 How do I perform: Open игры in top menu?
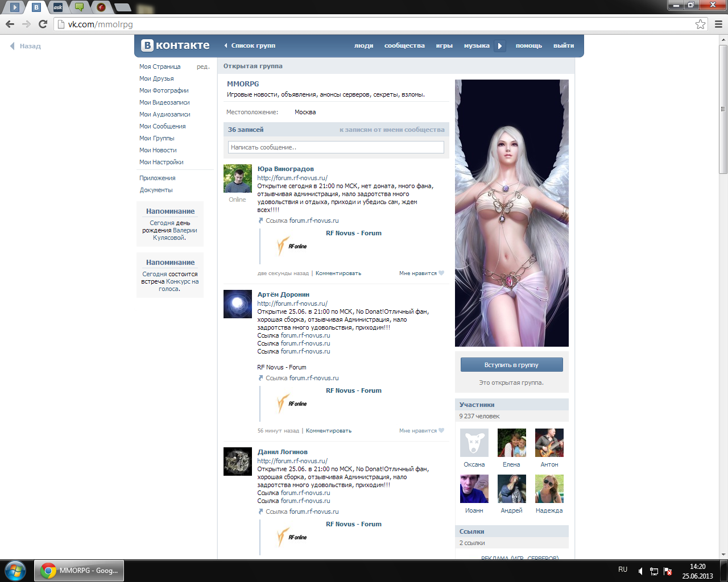(444, 45)
